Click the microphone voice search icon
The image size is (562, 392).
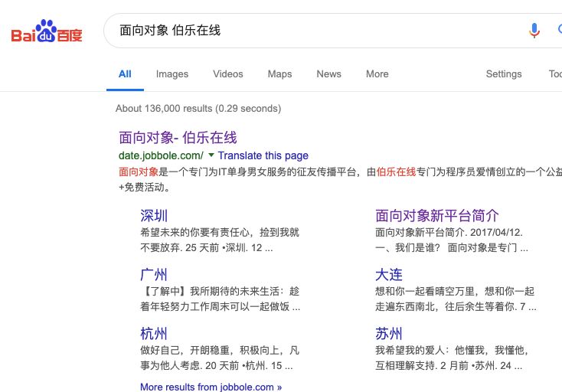pos(534,31)
